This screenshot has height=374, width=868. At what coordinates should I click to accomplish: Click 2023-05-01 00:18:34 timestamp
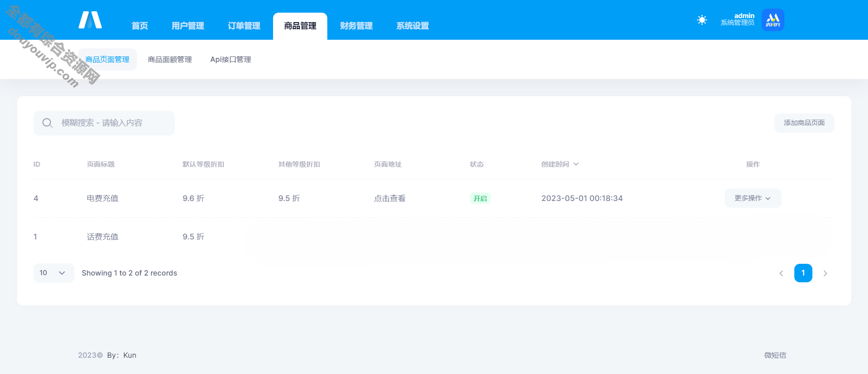pyautogui.click(x=582, y=198)
